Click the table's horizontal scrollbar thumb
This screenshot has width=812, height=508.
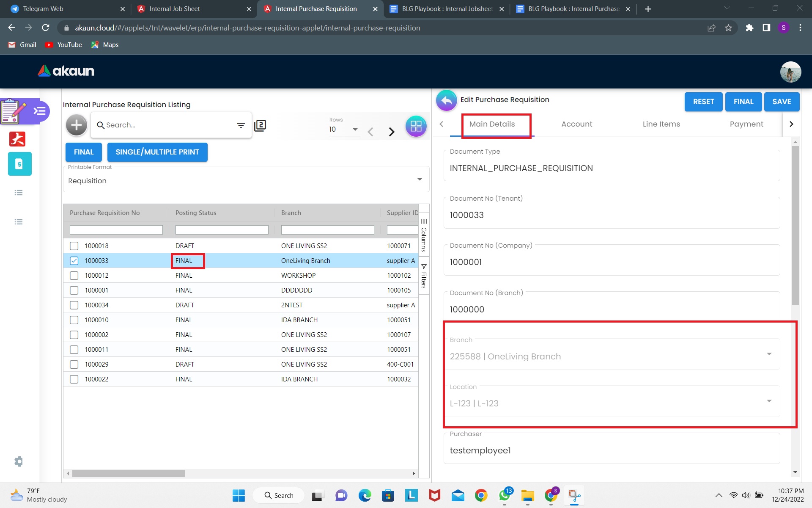[x=129, y=473]
